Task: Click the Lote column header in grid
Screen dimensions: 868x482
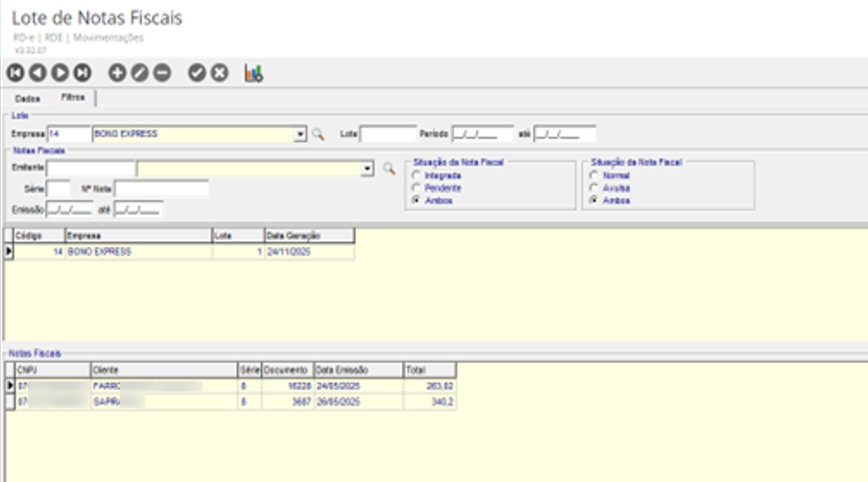Action: pyautogui.click(x=239, y=236)
